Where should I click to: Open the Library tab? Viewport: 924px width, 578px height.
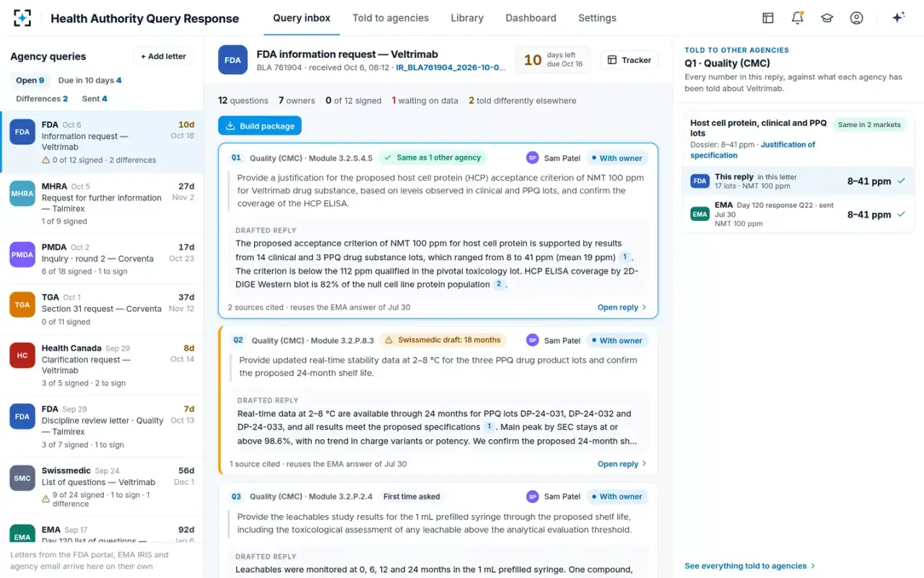(x=467, y=18)
